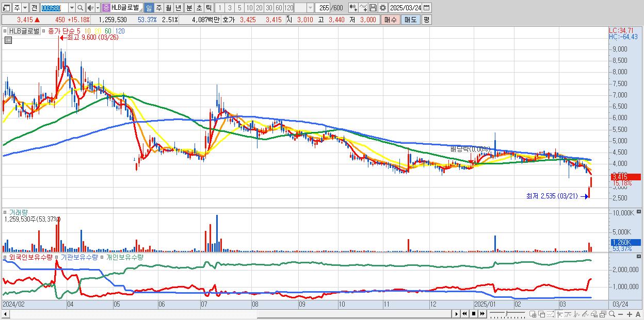Expand the 주 category dropdown at top-left
Image resolution: width=644 pixels, height=320 pixels.
pos(25,8)
